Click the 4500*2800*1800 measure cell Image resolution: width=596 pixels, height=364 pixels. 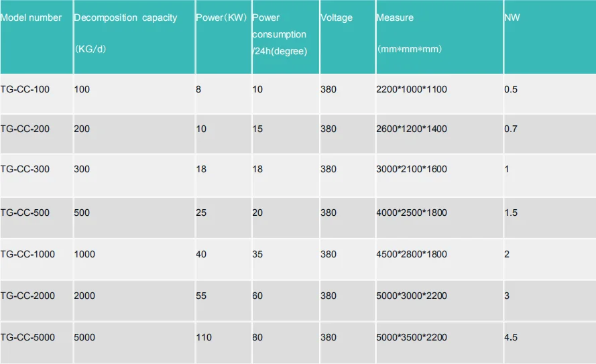pyautogui.click(x=412, y=254)
